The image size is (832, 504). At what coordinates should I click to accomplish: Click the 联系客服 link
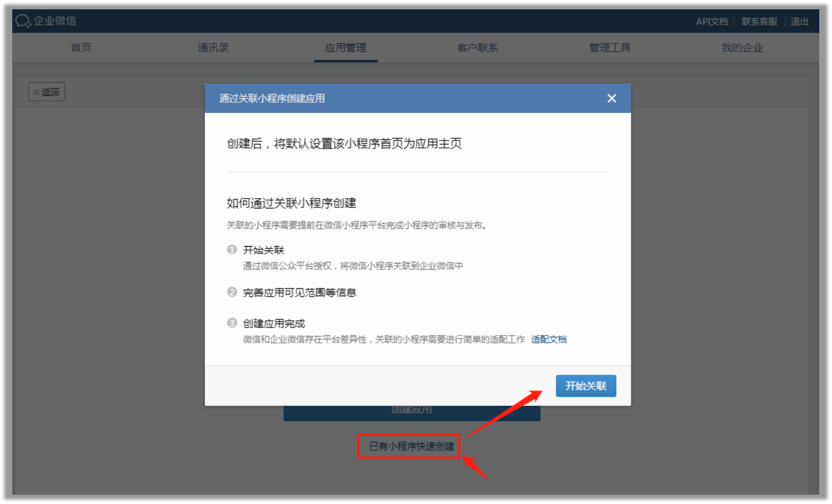click(760, 22)
